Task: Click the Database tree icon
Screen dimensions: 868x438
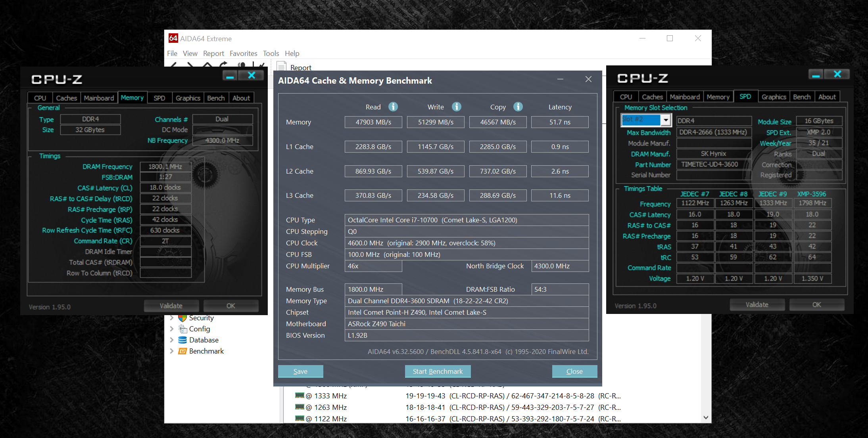Action: tap(182, 340)
